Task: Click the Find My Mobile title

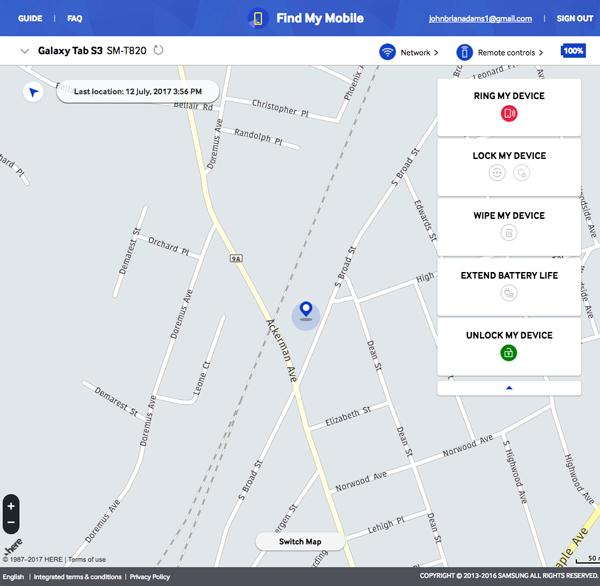Action: 320,18
